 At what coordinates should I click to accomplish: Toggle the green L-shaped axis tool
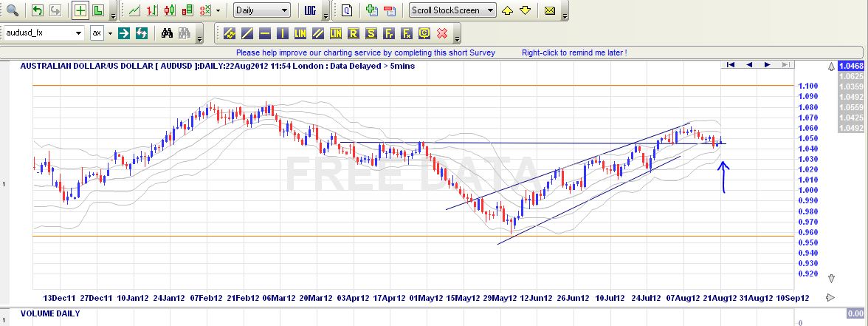coord(98,10)
